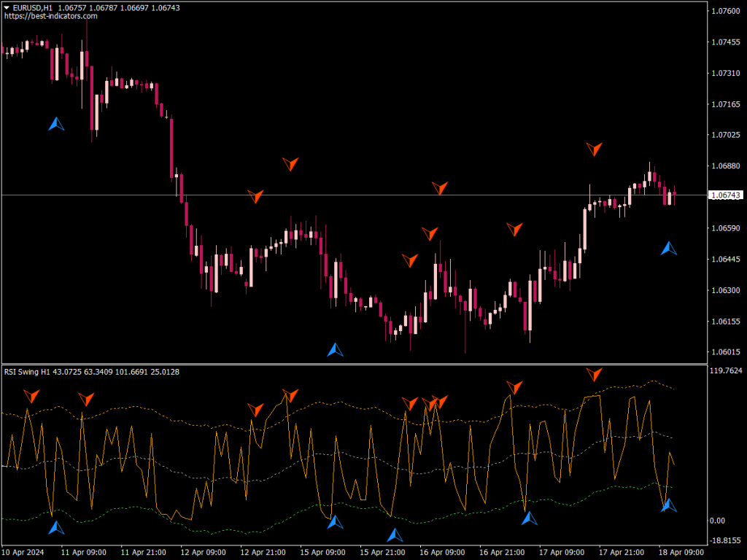Click the 18 Apr 09:00 time axis label
The image size is (747, 560).
pyautogui.click(x=681, y=553)
